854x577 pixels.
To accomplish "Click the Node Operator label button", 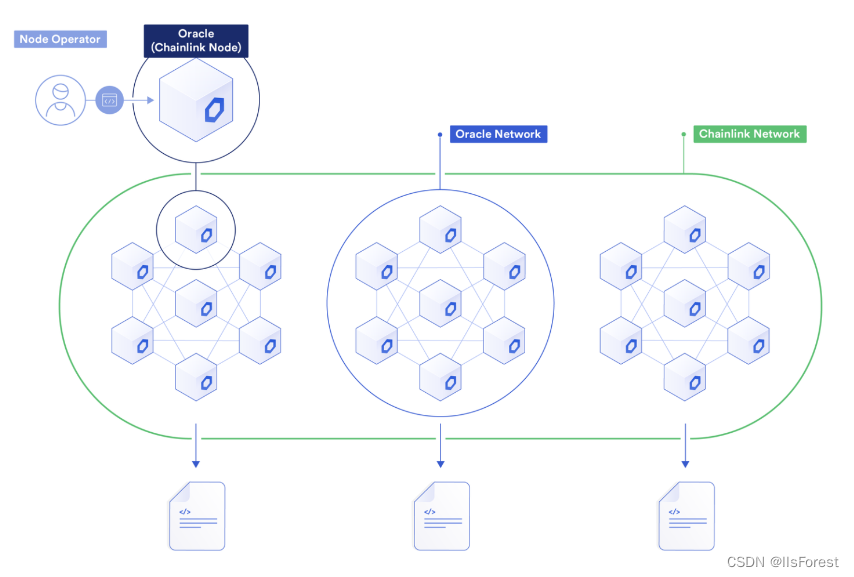I will pos(60,39).
